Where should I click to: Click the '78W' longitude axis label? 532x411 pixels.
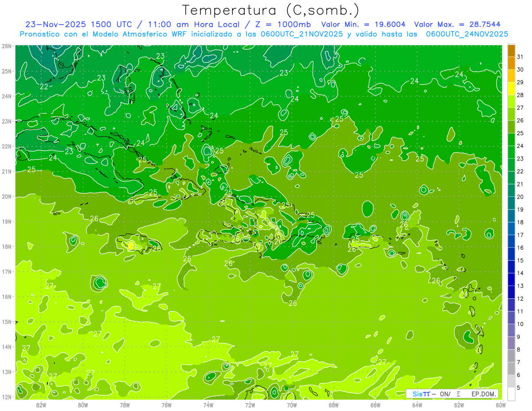coord(125,404)
